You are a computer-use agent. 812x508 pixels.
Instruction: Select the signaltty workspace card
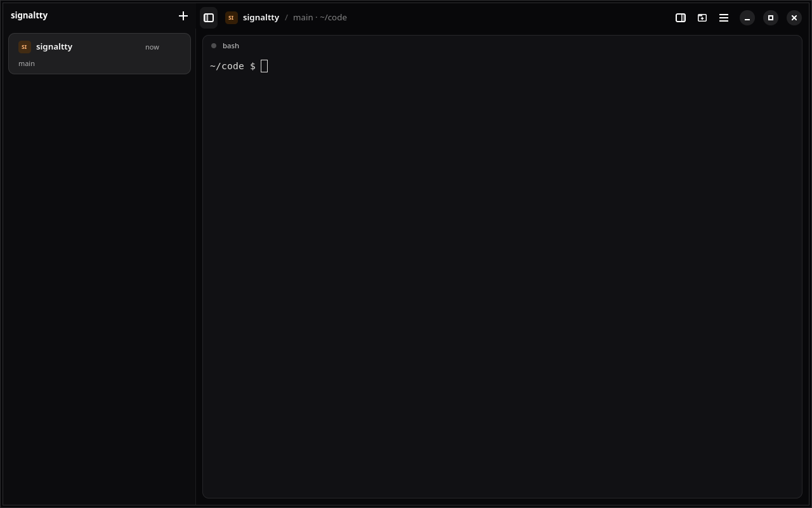(100, 54)
